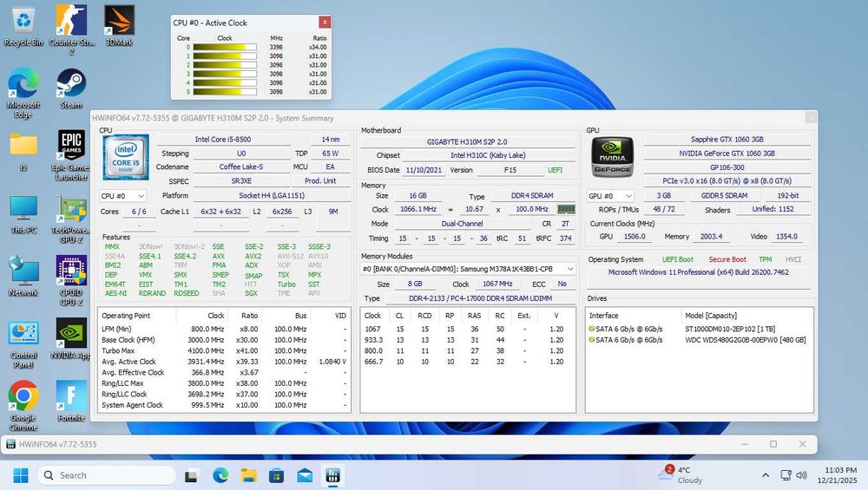Click the Core 0 clock bar
The image size is (868, 490).
[224, 49]
